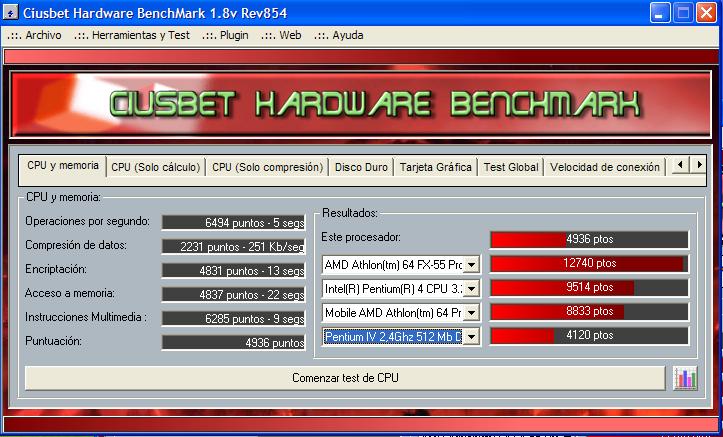Expand the AMD Athlon 64 FX-55 dropdown

[x=472, y=264]
